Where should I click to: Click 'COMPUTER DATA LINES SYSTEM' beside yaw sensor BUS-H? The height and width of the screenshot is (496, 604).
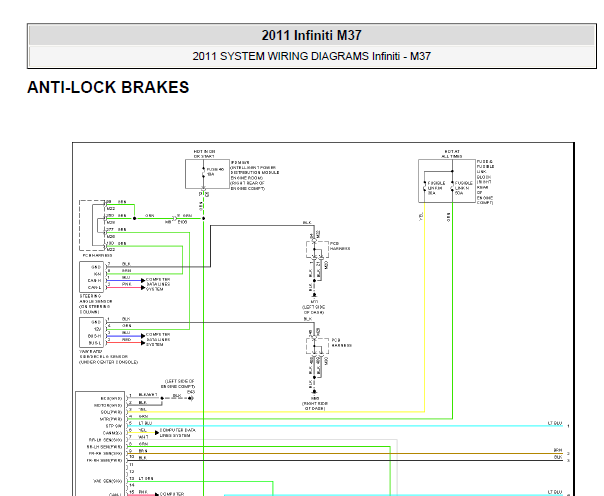(158, 339)
